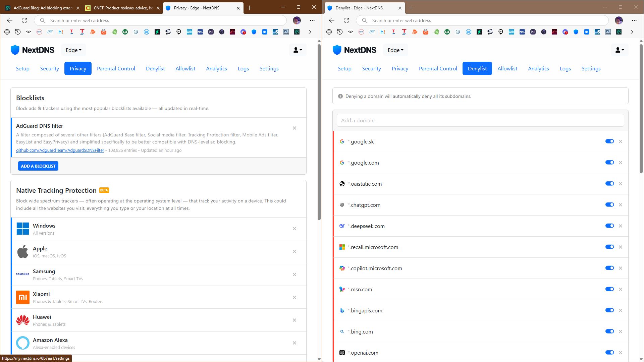This screenshot has width=644, height=362.
Task: Open account menu dropdown in right window
Action: pos(619,50)
